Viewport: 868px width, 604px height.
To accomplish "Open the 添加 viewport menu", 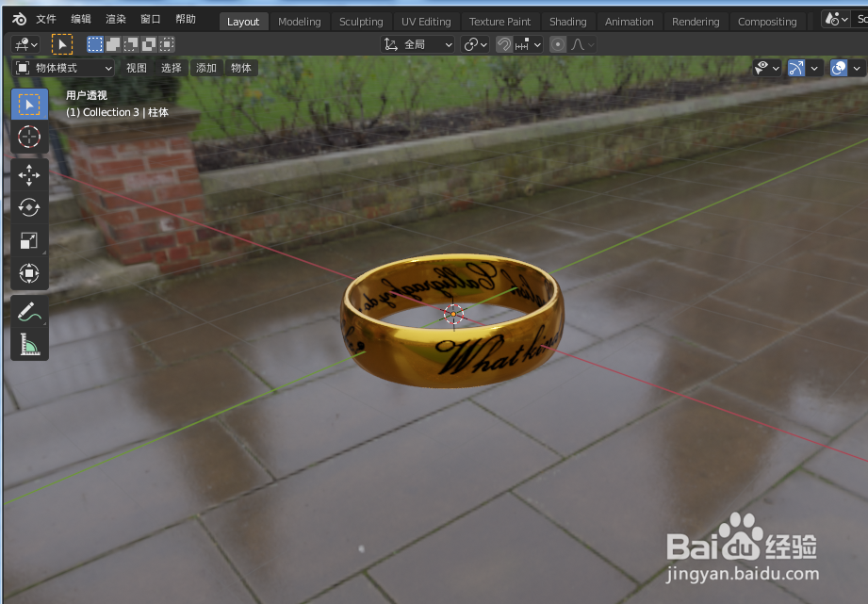I will (206, 68).
